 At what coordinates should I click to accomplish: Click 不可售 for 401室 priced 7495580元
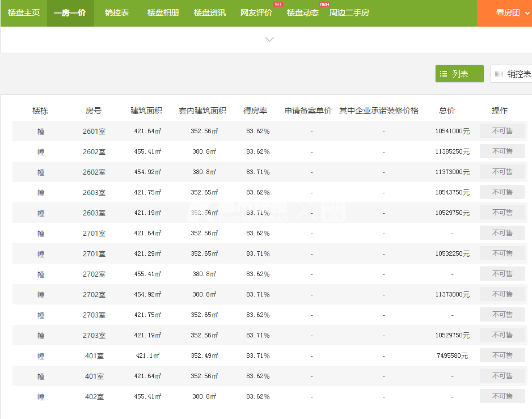pyautogui.click(x=503, y=355)
